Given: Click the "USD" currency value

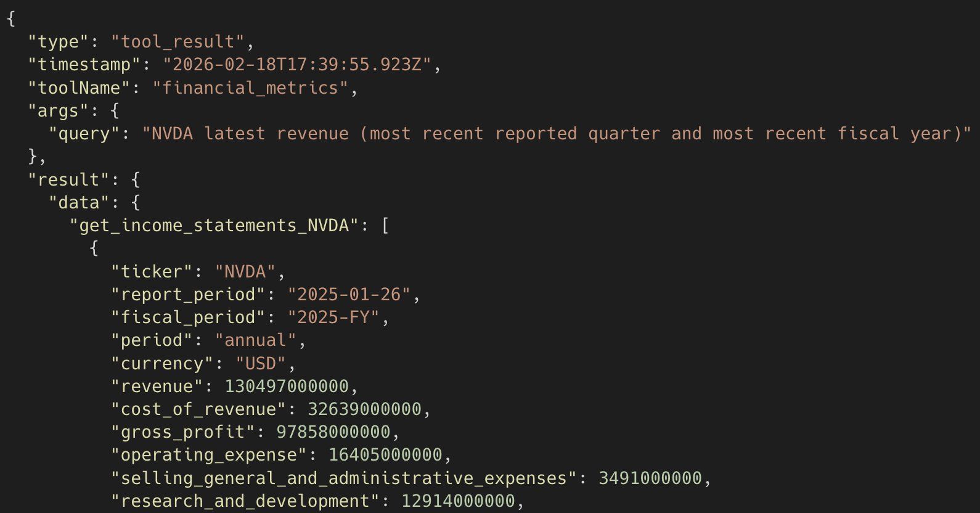Looking at the screenshot, I should tap(261, 364).
